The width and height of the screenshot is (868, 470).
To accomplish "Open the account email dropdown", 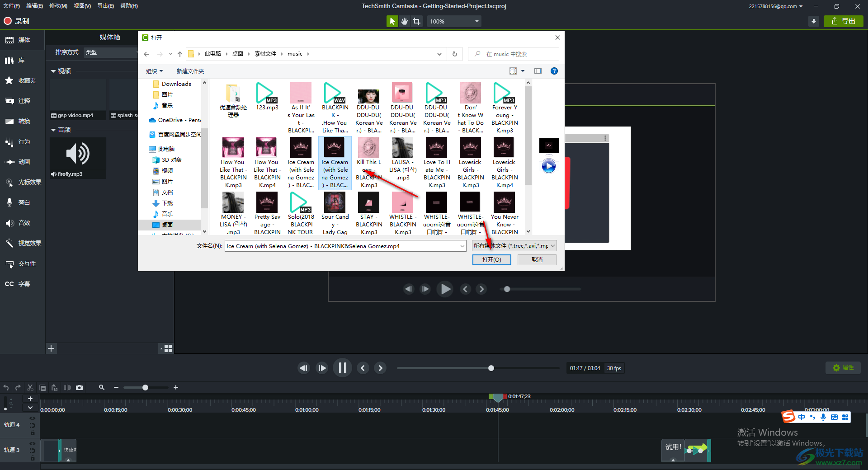I will [x=776, y=6].
